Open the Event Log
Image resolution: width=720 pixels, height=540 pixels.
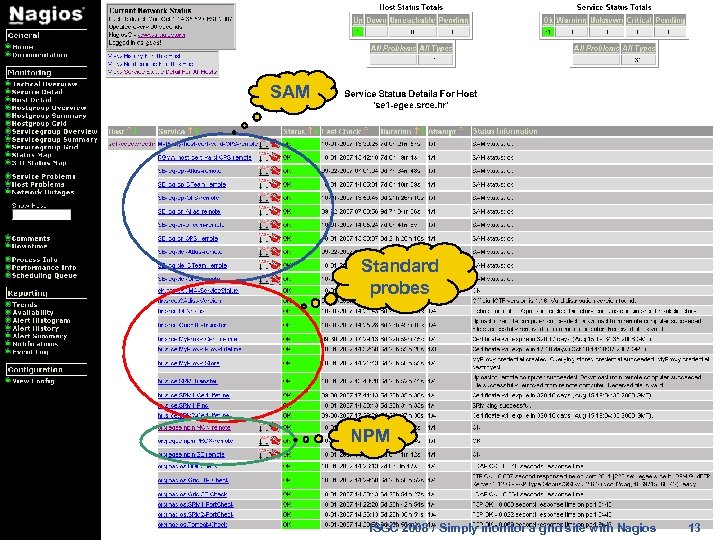pos(30,352)
